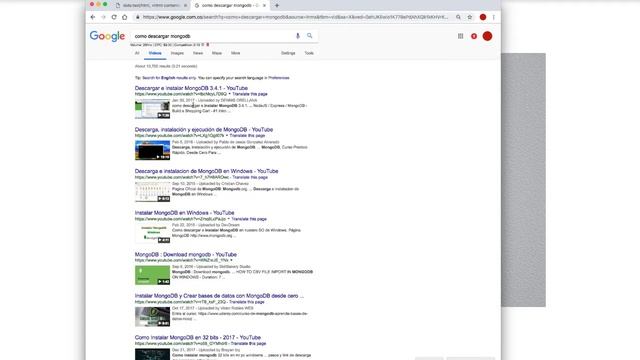Click the blue search magnifier in the search box
Screen dimensions: 640x360
(310, 36)
